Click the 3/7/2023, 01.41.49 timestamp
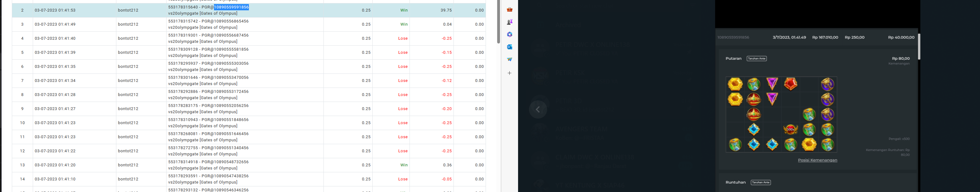980x192 pixels. coord(789,38)
